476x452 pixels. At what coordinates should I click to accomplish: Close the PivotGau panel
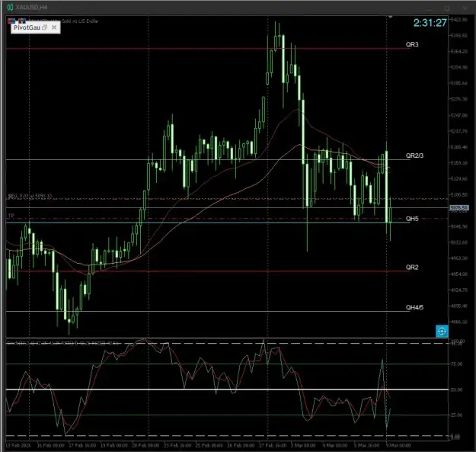[x=54, y=27]
